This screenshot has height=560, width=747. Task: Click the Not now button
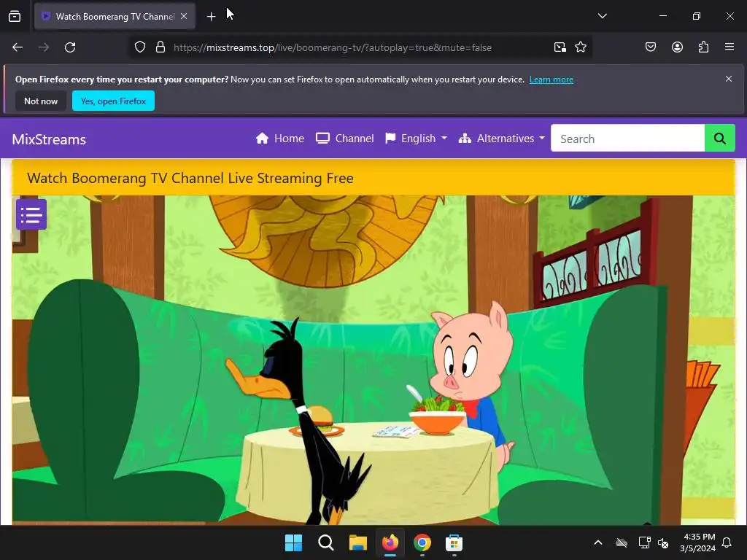41,101
